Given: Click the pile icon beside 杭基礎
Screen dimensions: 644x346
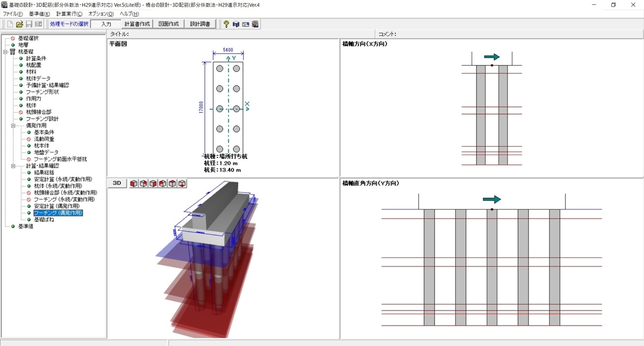Looking at the screenshot, I should [13, 52].
